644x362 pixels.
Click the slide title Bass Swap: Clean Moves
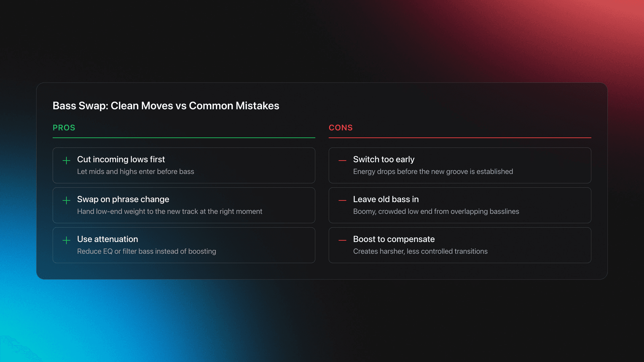[166, 106]
